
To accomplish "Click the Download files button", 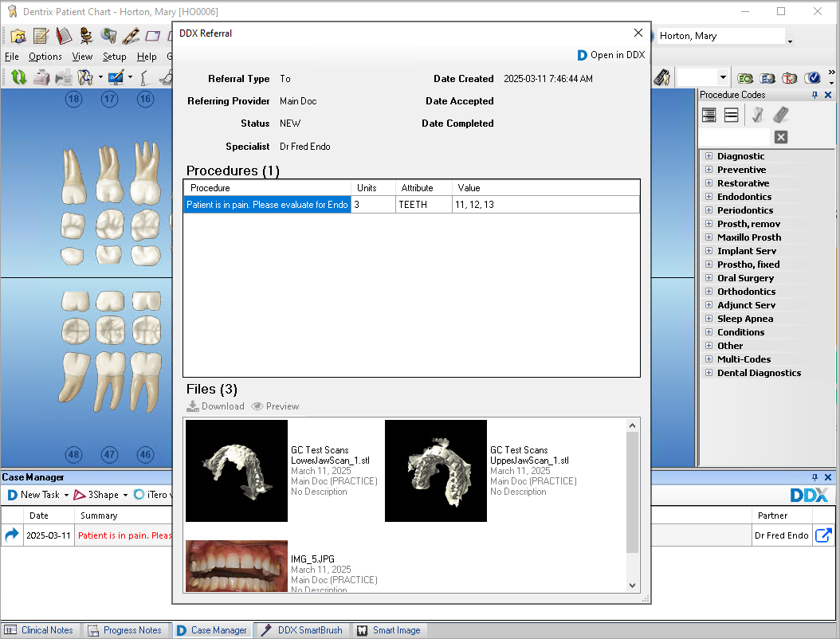I will point(215,406).
